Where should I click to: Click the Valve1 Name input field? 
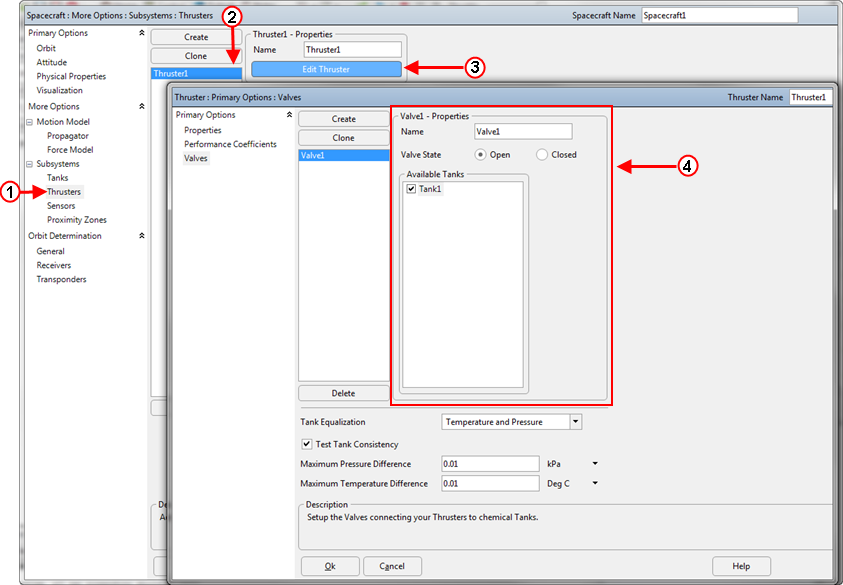tap(523, 132)
